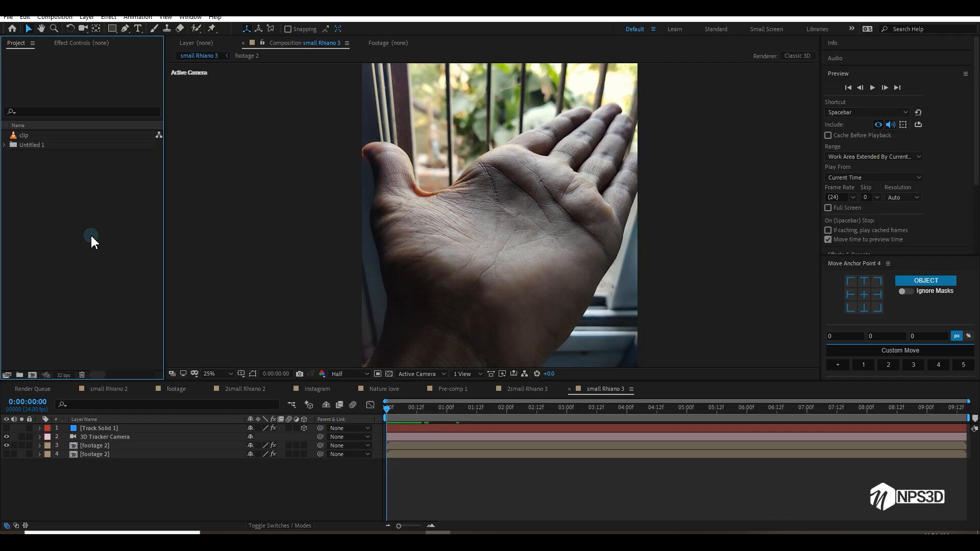Enable Cache Before Playback checkbox
Image resolution: width=980 pixels, height=551 pixels.
click(828, 135)
